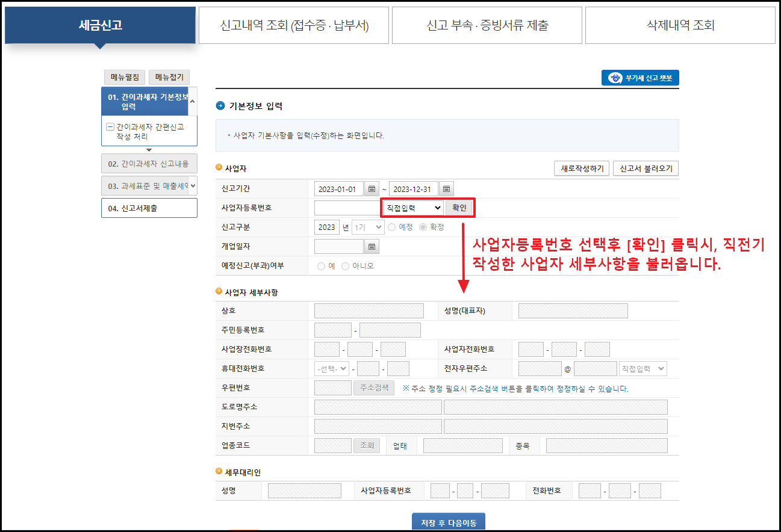Open the email domain 직접입력 dropdown

(x=643, y=368)
